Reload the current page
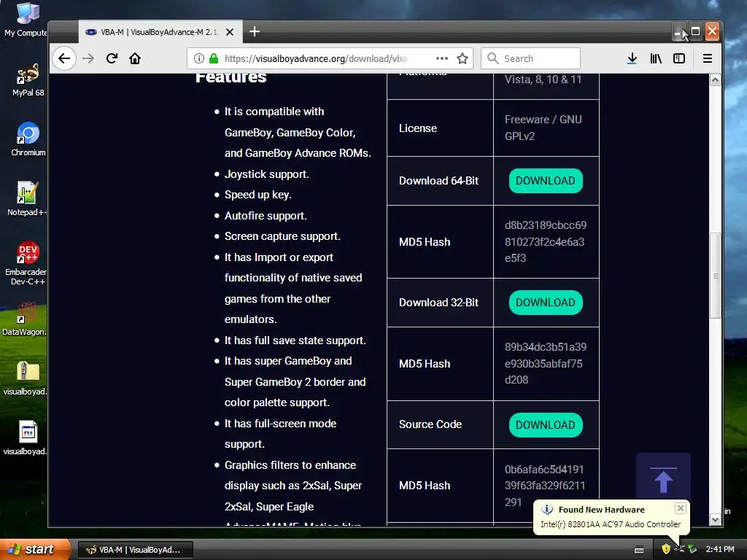 pos(112,58)
